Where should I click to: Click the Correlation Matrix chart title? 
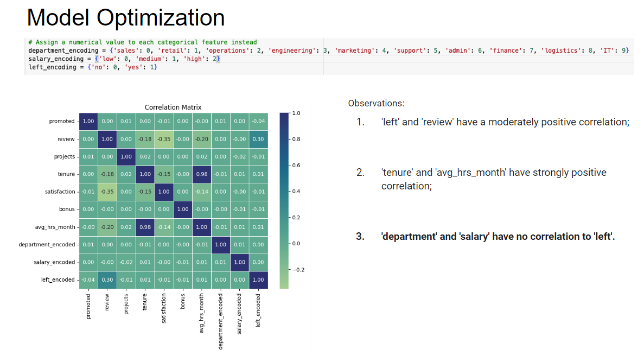coord(173,107)
